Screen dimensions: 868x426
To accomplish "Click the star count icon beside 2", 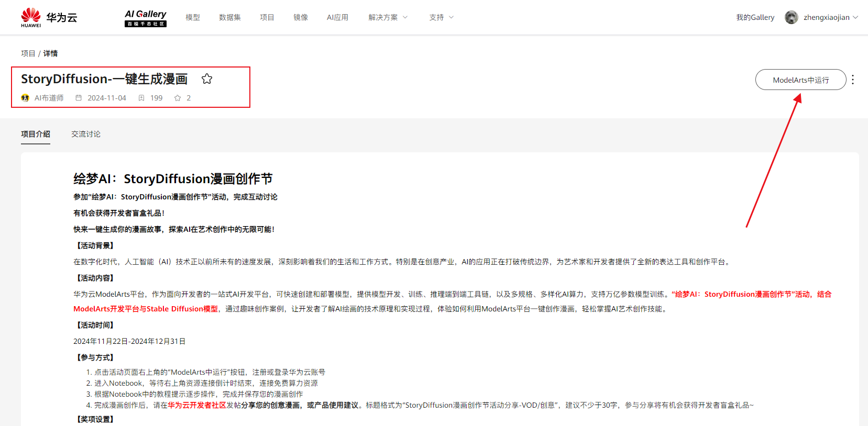I will tap(178, 98).
